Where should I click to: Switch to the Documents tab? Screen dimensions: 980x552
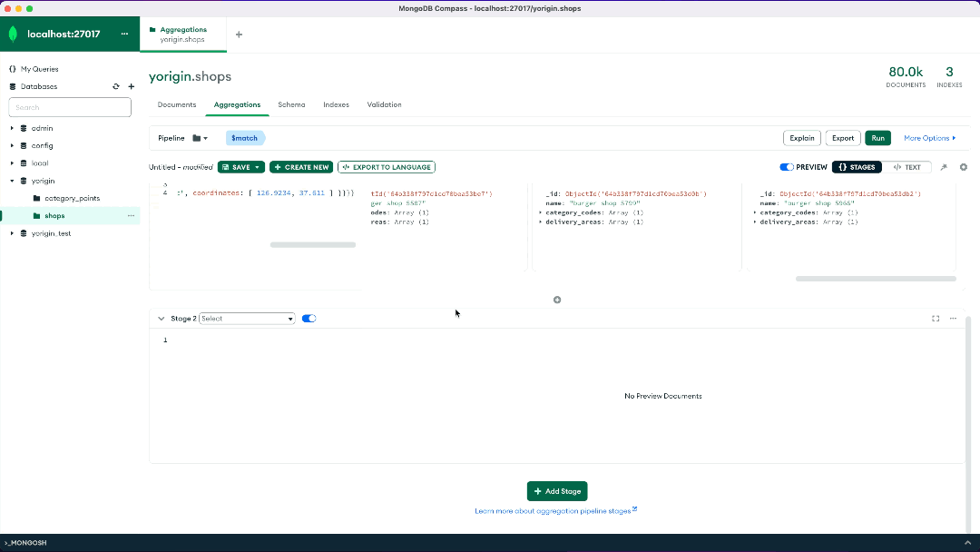pyautogui.click(x=177, y=104)
